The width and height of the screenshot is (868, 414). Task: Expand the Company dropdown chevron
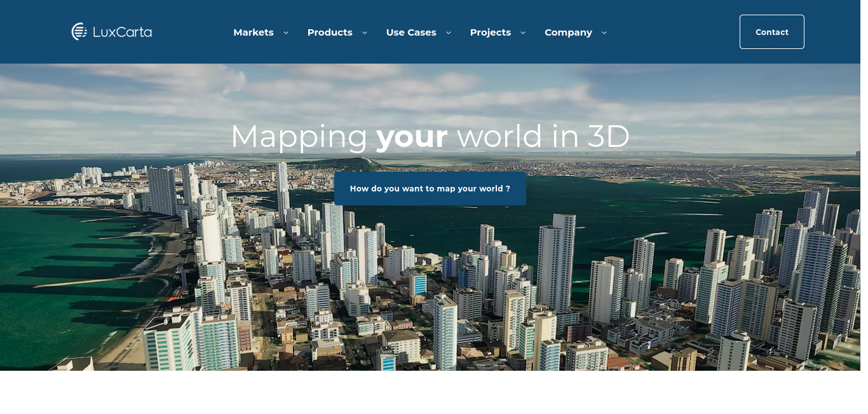pos(604,32)
